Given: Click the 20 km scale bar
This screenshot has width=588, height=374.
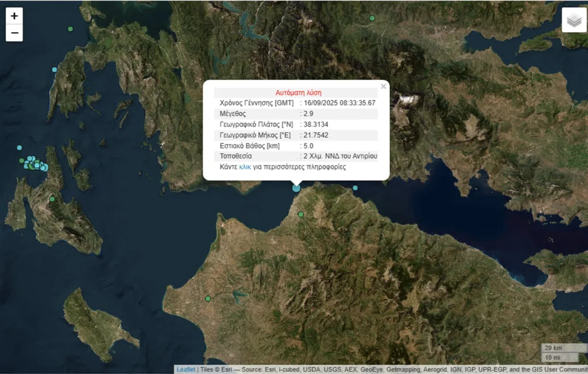Looking at the screenshot, I should tap(564, 348).
